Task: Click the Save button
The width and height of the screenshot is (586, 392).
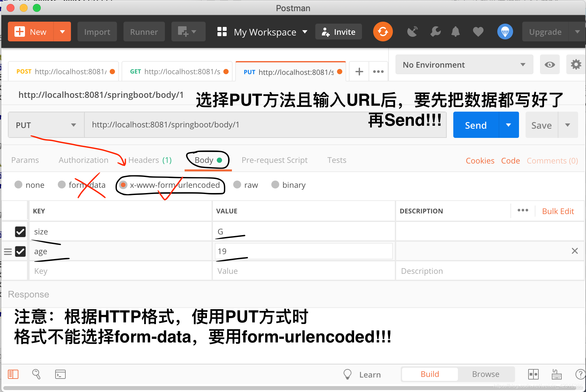Action: pyautogui.click(x=542, y=125)
